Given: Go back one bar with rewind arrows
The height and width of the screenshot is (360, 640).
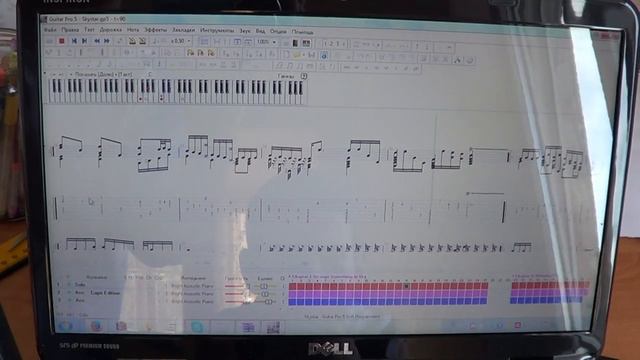Looking at the screenshot, I should tap(97, 41).
